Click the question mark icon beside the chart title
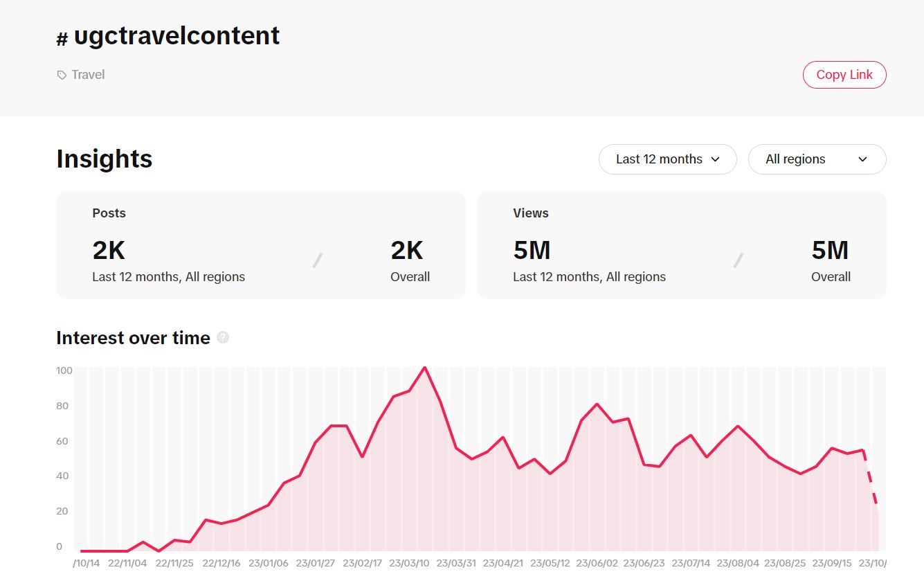 [x=223, y=337]
